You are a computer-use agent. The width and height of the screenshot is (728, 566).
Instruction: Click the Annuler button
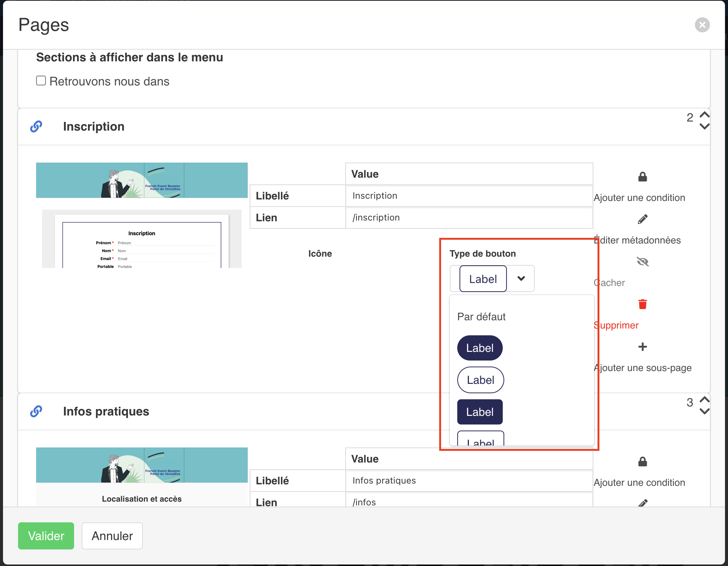click(112, 536)
